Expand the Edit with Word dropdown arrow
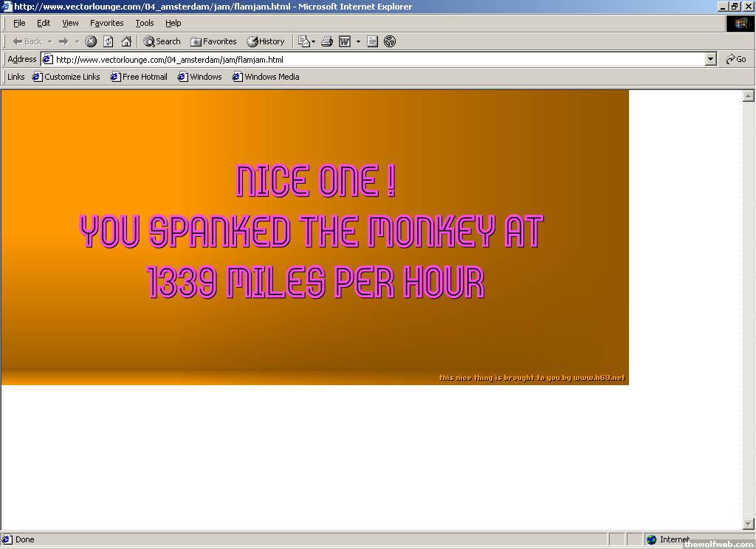 (358, 41)
